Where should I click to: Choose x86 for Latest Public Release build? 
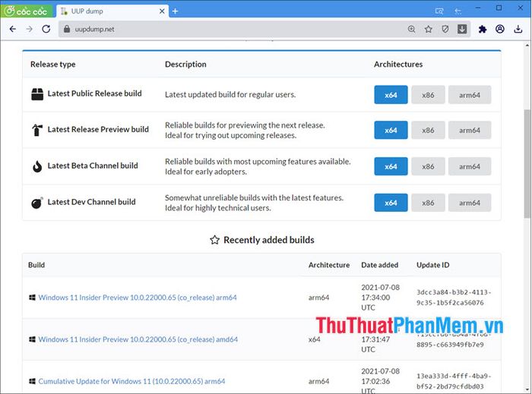[428, 95]
